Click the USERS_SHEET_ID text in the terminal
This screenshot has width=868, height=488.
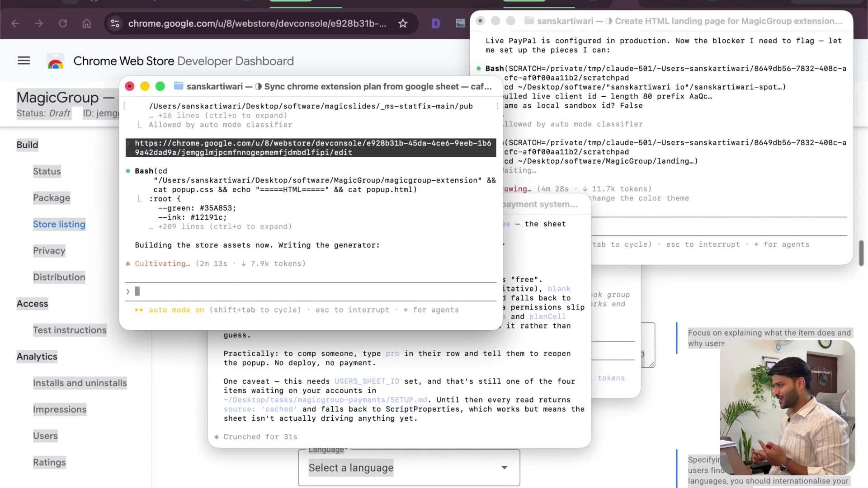click(x=367, y=381)
